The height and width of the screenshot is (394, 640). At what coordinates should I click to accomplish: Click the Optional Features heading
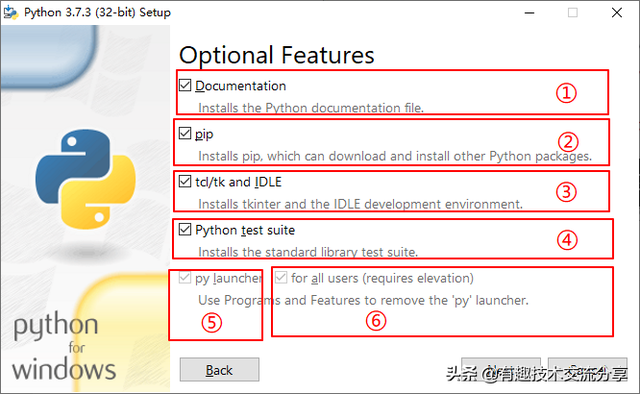point(276,55)
